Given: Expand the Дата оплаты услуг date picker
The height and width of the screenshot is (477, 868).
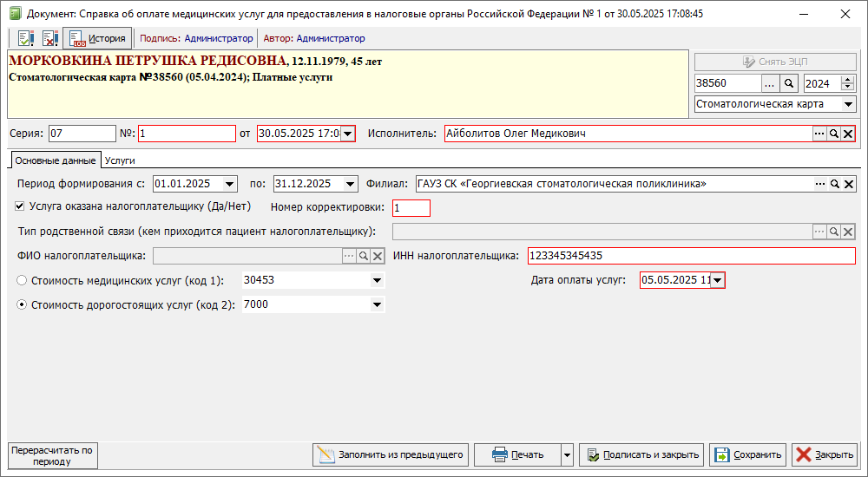Looking at the screenshot, I should [718, 280].
